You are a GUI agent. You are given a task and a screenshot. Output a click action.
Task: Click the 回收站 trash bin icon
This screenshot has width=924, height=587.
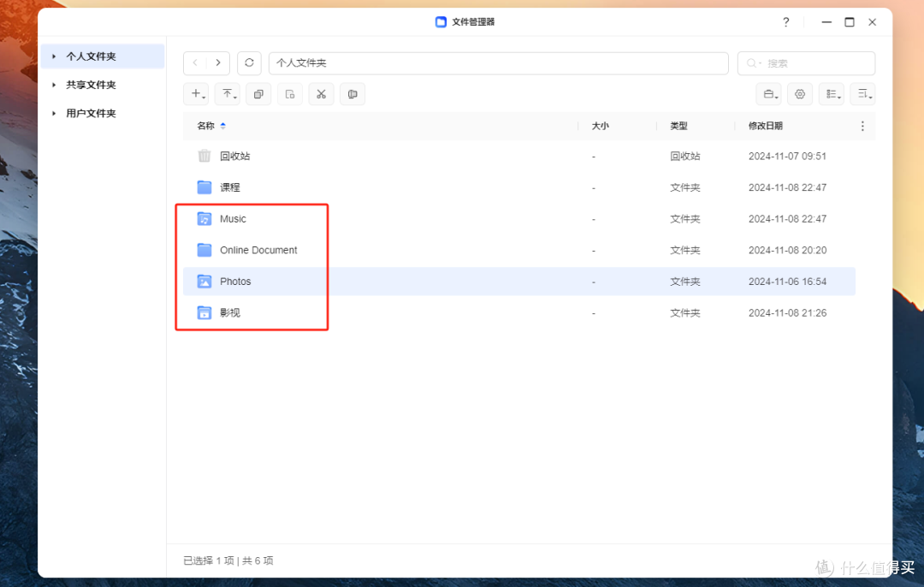[x=204, y=156]
